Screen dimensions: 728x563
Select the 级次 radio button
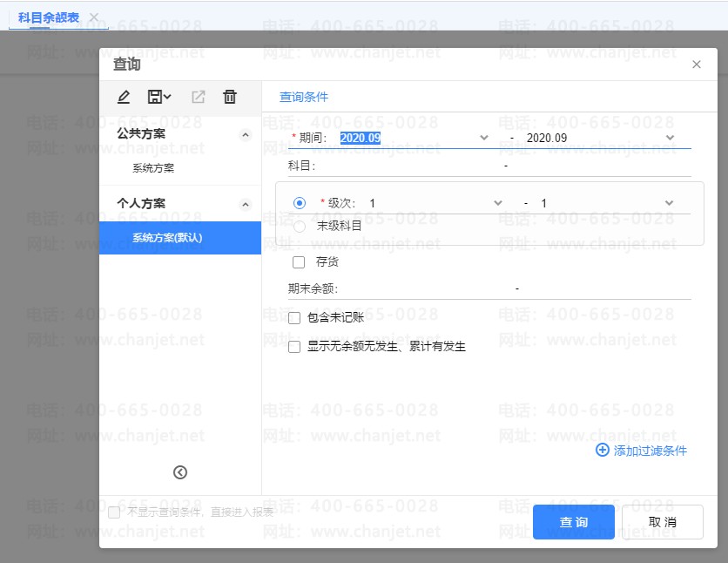coord(300,203)
